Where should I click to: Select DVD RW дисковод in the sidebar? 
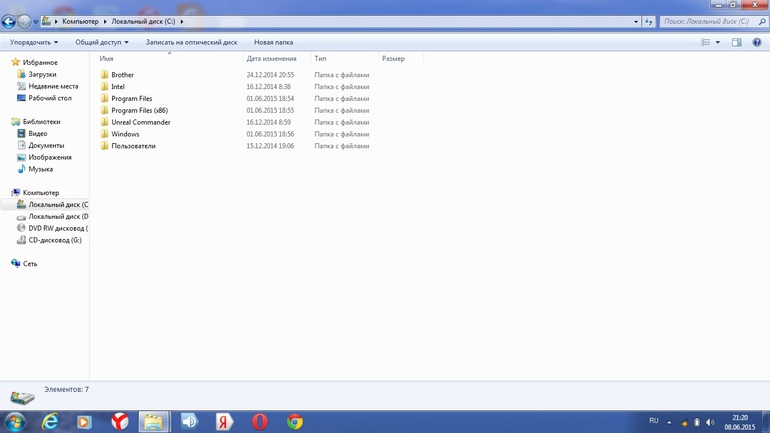58,228
